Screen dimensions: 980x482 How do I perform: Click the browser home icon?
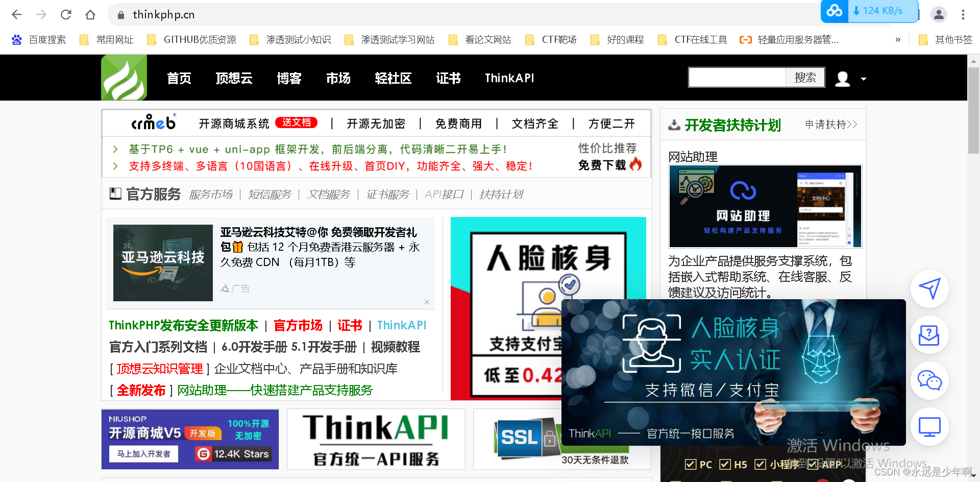[90, 14]
